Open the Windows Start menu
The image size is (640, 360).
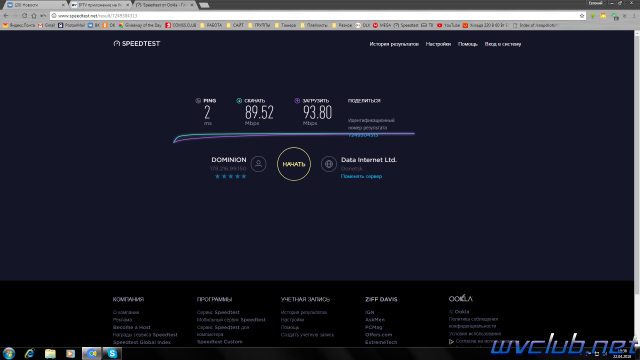[x=9, y=353]
